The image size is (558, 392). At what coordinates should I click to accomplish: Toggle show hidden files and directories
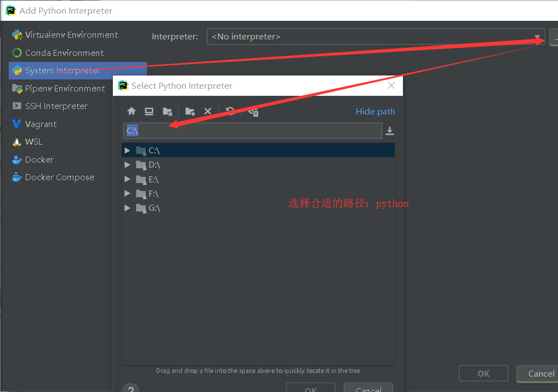tap(253, 112)
